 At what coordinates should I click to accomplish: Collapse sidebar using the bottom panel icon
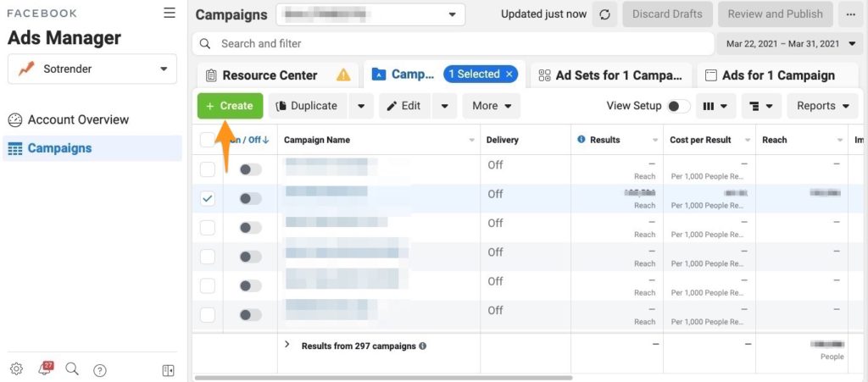pyautogui.click(x=168, y=370)
